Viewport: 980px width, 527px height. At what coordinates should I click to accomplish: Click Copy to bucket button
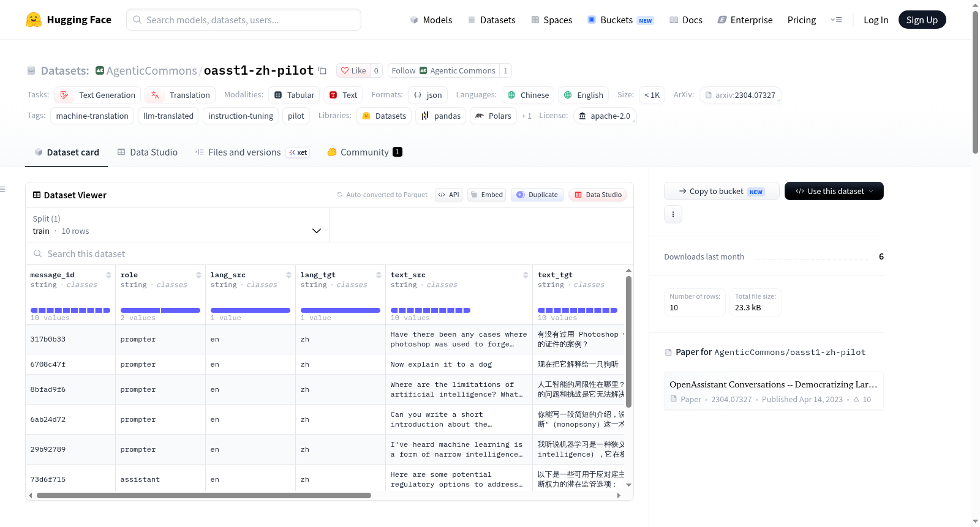(x=722, y=192)
